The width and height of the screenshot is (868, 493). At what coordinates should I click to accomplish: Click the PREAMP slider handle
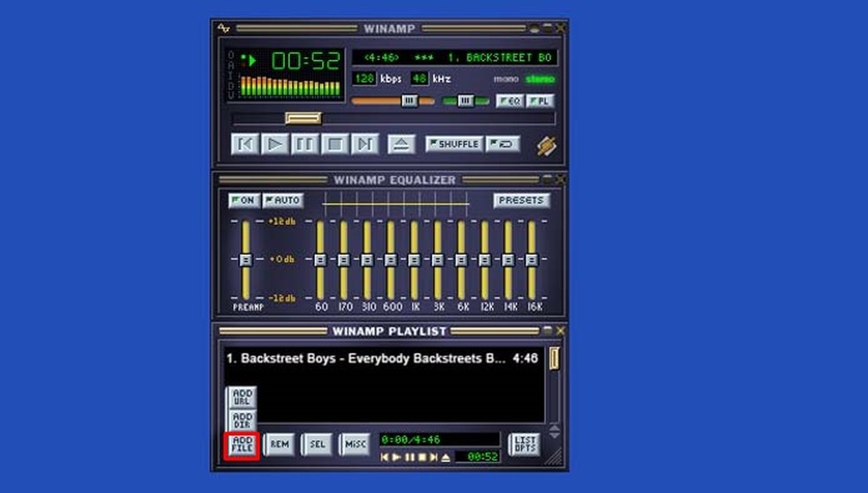click(245, 259)
